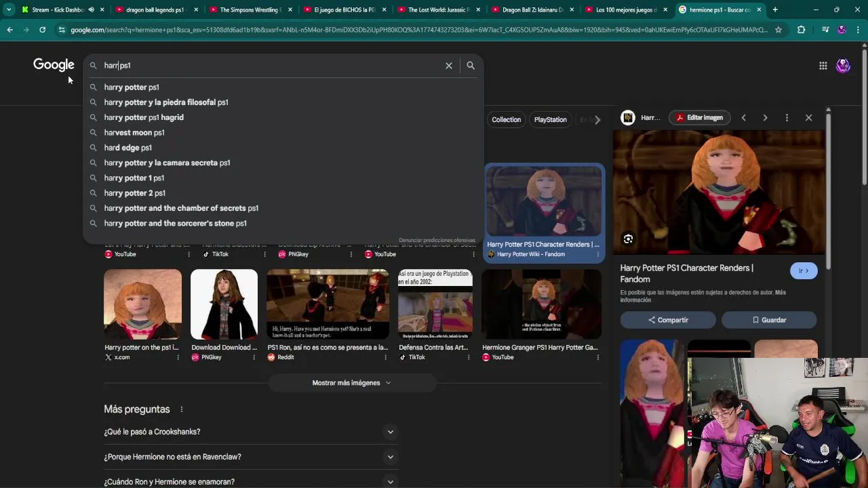Open options for x.com image result

[x=178, y=357]
